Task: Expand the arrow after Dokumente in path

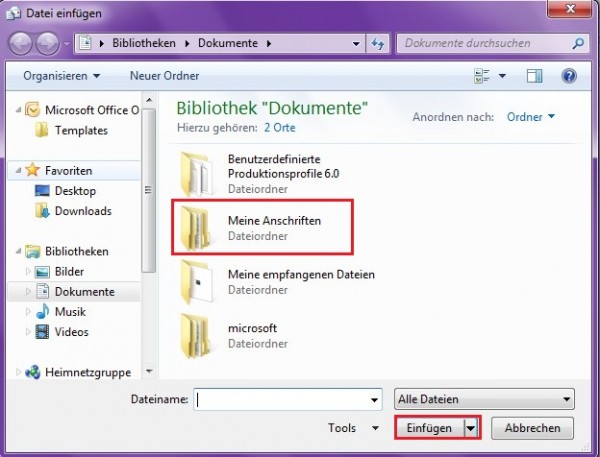Action: pyautogui.click(x=269, y=44)
